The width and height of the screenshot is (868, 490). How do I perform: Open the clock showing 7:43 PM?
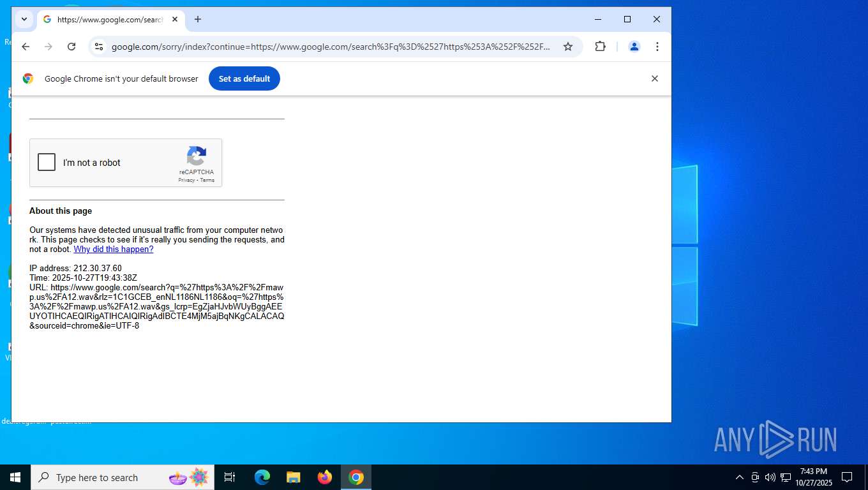coord(814,477)
